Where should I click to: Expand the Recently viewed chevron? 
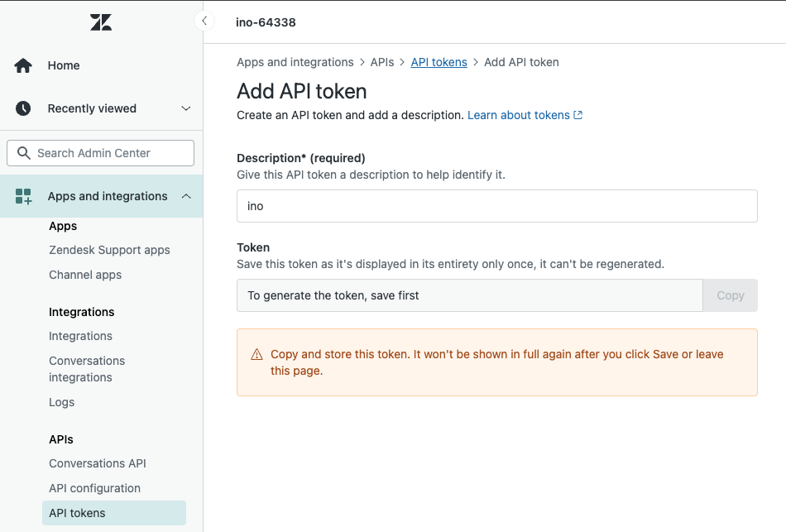(x=186, y=108)
